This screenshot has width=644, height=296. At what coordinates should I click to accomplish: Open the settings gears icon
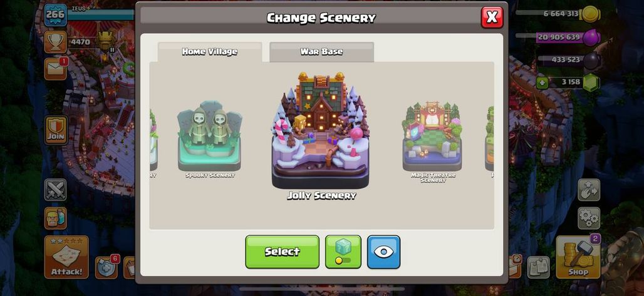click(589, 218)
